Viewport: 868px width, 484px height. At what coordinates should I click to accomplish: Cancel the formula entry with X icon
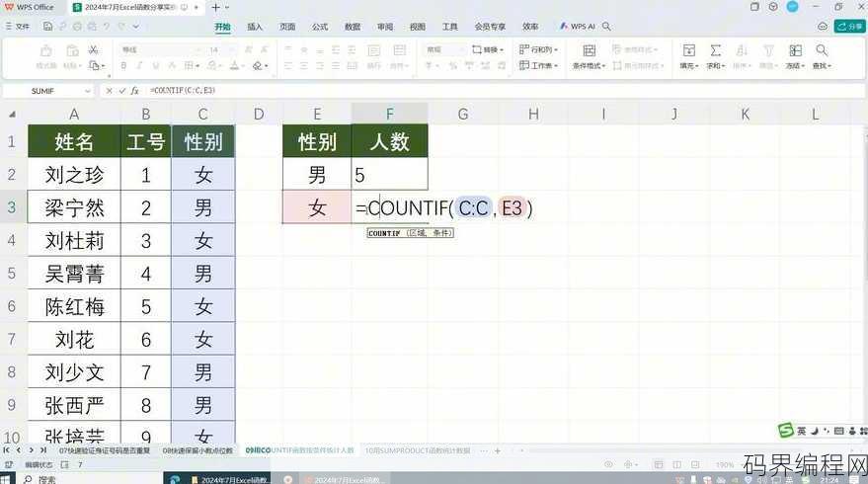[109, 91]
